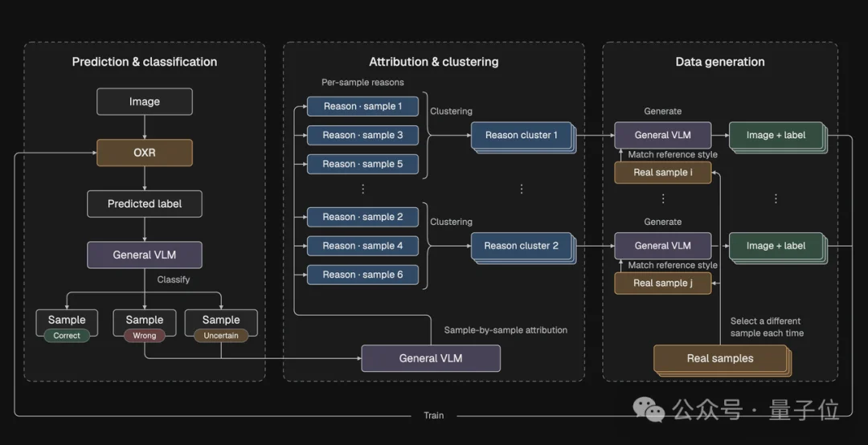The image size is (868, 445).
Task: Click the green Correct badge
Action: [67, 336]
